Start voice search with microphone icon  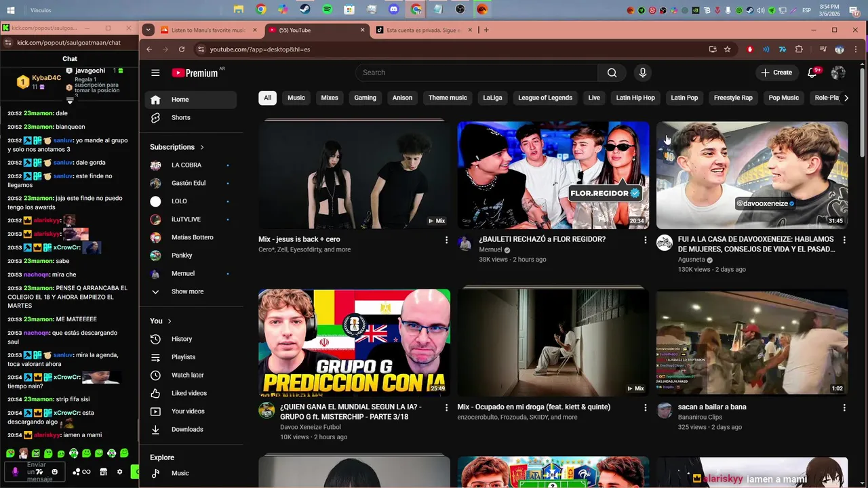point(643,73)
